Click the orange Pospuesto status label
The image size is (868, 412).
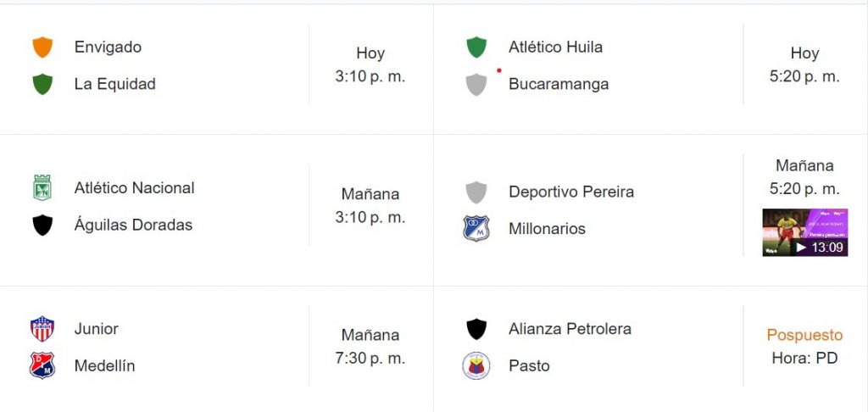click(x=805, y=335)
